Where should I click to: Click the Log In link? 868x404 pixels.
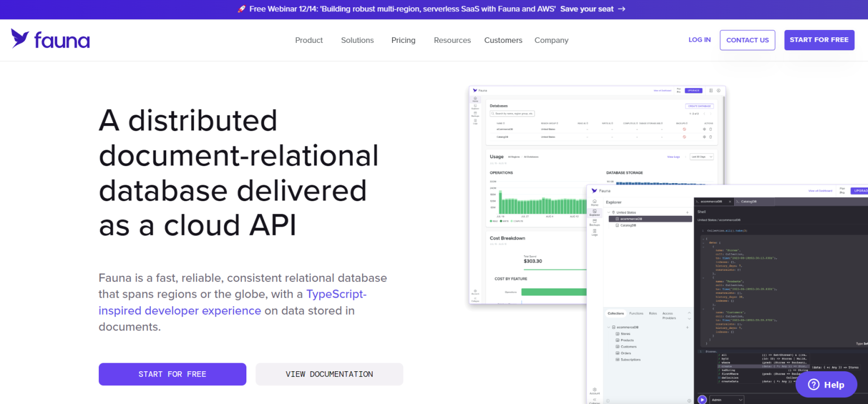699,40
